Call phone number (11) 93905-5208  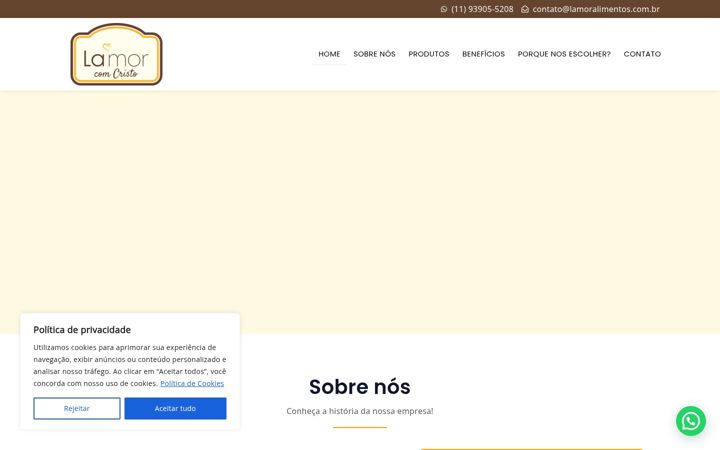[x=482, y=9]
